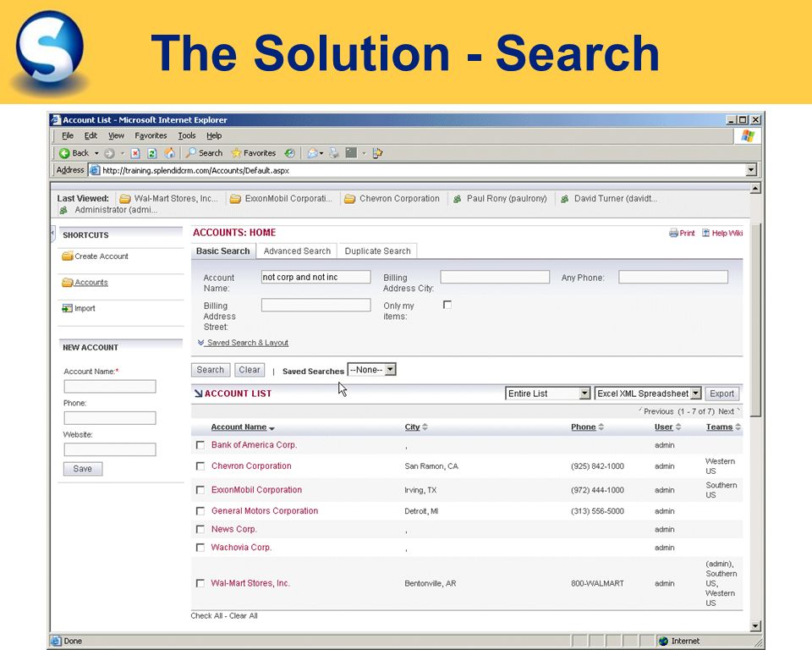Select ExxonMobil Corporation row checkbox

[x=200, y=490]
